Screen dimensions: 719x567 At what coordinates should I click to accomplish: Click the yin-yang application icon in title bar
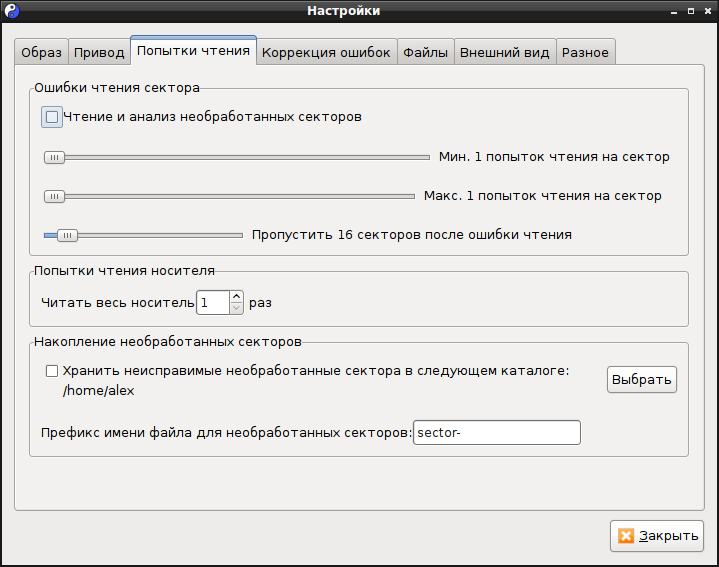point(12,11)
